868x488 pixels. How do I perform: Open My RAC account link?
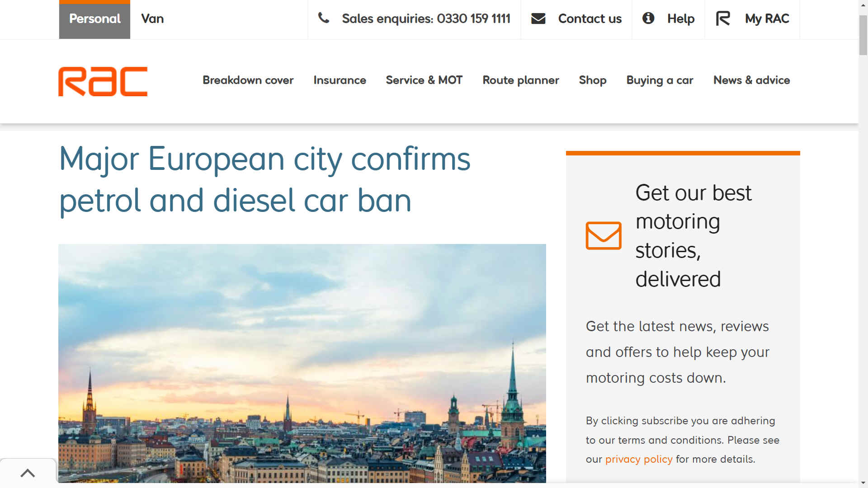(767, 19)
